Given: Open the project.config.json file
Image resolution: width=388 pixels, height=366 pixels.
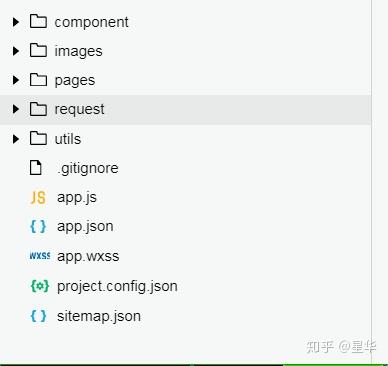Looking at the screenshot, I should pyautogui.click(x=117, y=287).
